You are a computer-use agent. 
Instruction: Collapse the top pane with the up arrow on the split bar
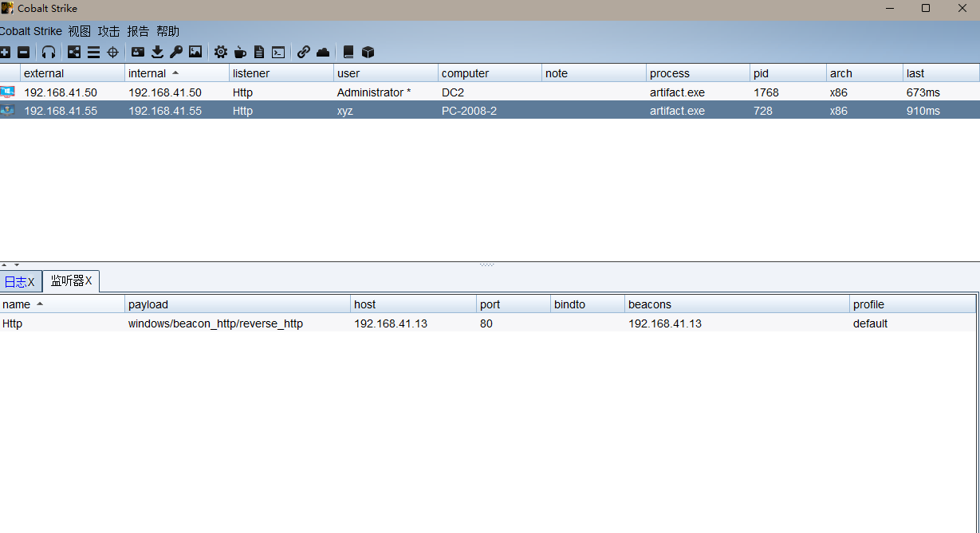[x=4, y=265]
